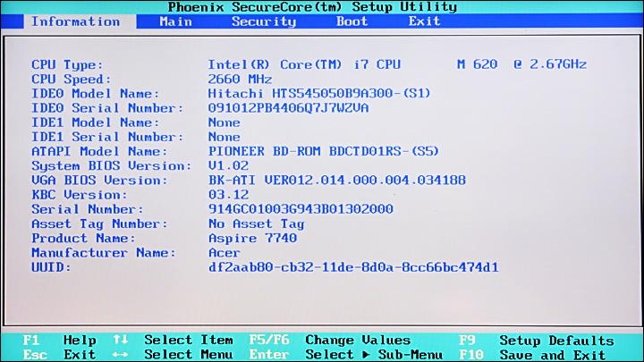The height and width of the screenshot is (362, 644).
Task: Click the IDE0 Serial Number label
Action: coord(107,108)
